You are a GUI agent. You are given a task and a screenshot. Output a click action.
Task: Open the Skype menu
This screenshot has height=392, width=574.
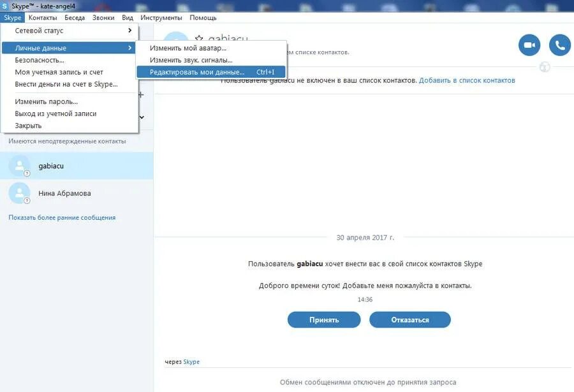pos(13,18)
